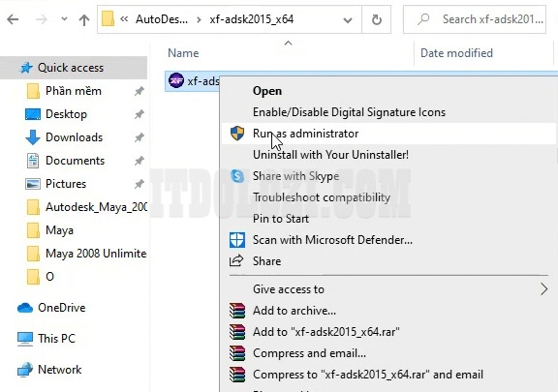
Task: Click the Network globe icon
Action: tap(25, 370)
